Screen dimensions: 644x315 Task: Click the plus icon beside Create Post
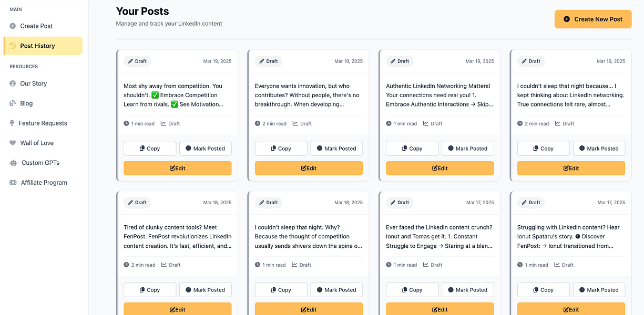[13, 26]
